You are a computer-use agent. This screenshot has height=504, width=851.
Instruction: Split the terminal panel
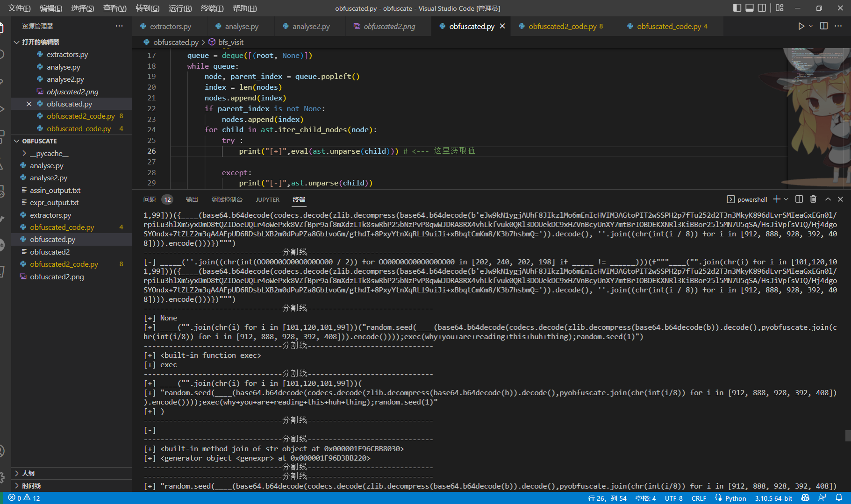(x=799, y=199)
